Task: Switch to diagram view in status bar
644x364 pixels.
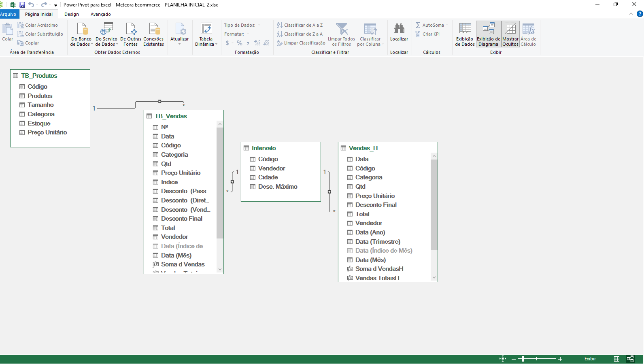Action: 630,359
